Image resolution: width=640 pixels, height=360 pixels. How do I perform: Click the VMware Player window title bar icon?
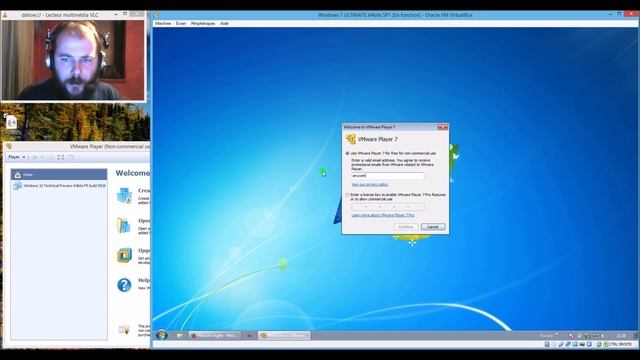click(x=9, y=146)
